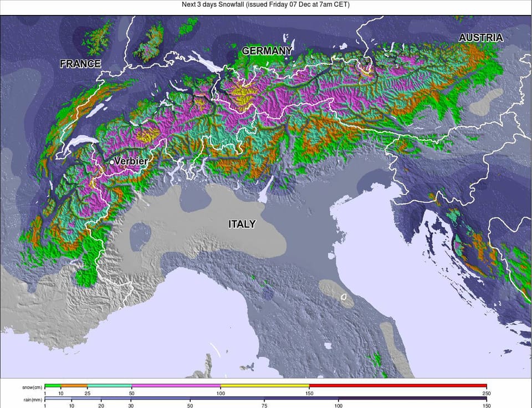Click the '75' value on rain scale
This screenshot has width=532, height=408.
pos(264,406)
